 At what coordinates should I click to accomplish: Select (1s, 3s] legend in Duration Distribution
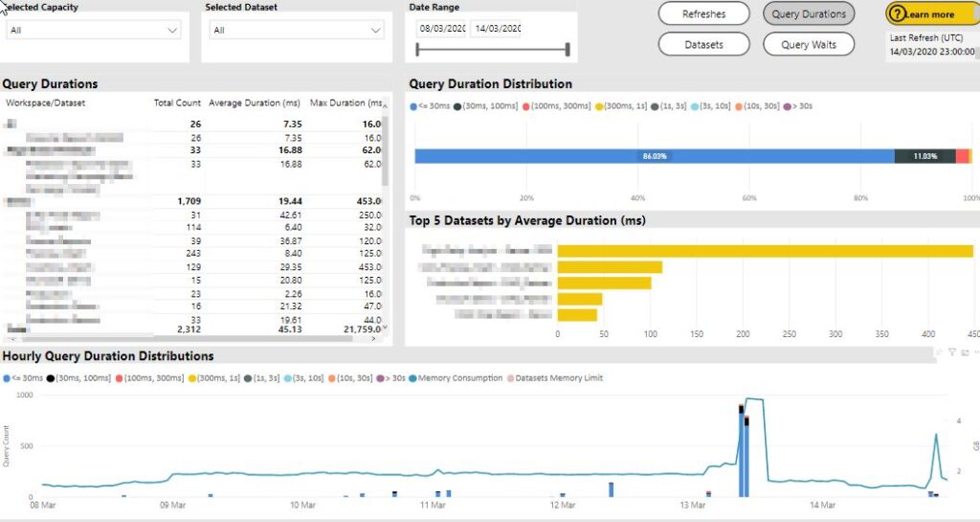[x=669, y=106]
